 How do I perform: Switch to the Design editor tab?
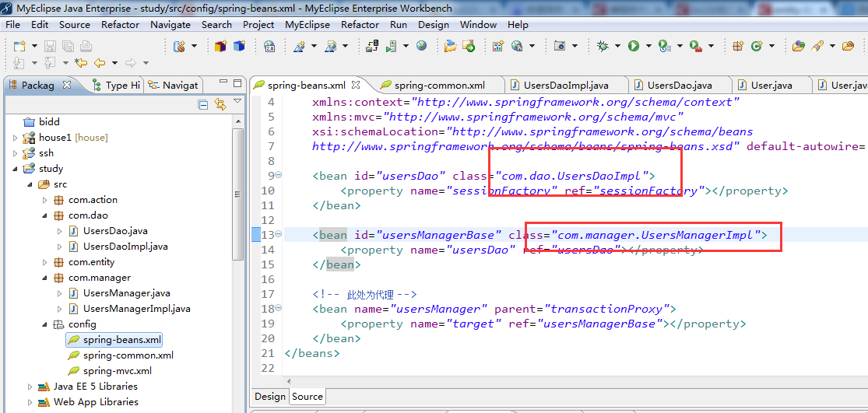pos(270,397)
